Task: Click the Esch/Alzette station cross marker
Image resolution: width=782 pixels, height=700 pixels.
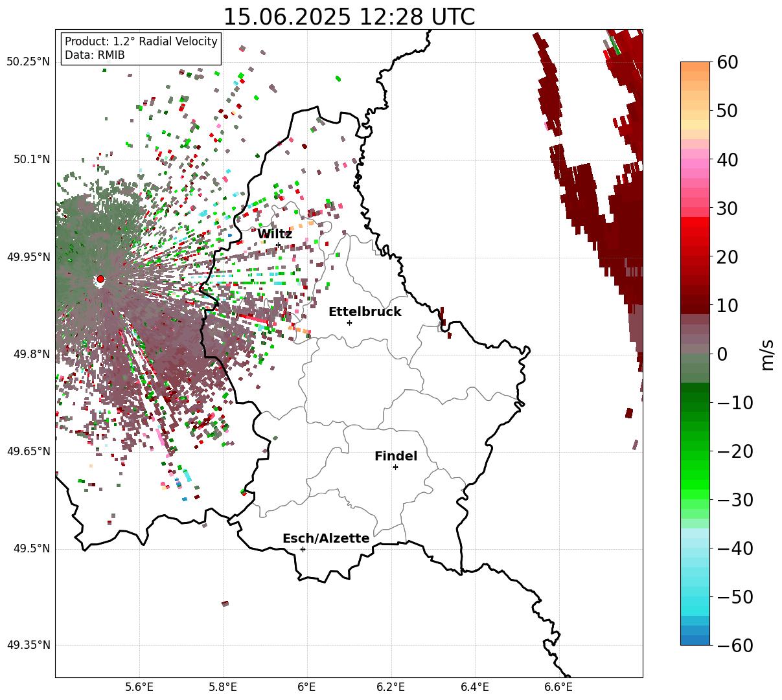Action: point(303,549)
